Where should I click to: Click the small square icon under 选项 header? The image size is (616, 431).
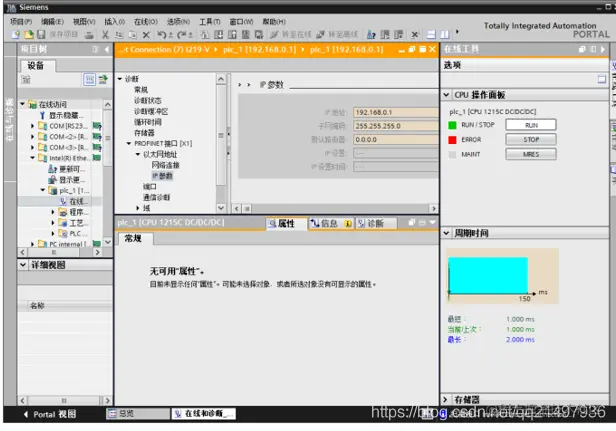click(601, 79)
